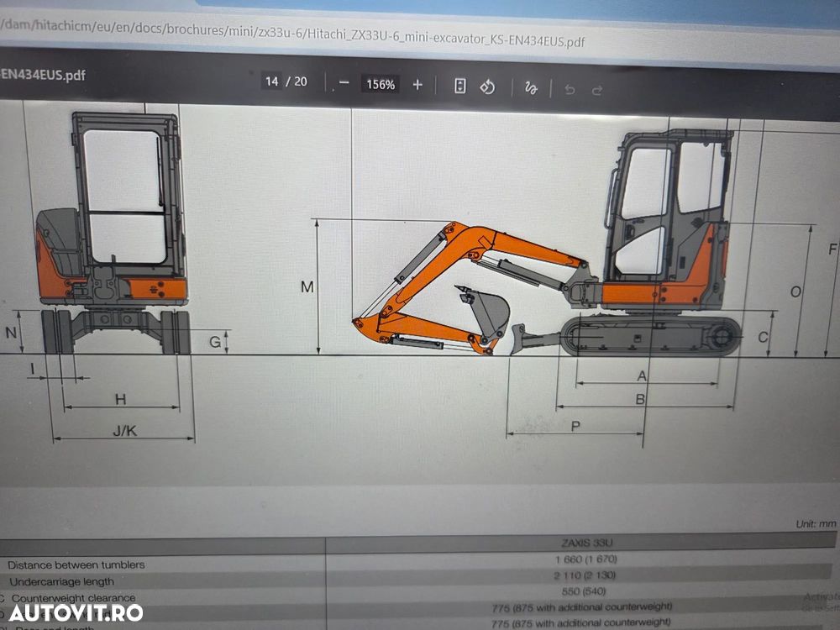
Task: Click the fit to page icon
Action: click(x=459, y=86)
